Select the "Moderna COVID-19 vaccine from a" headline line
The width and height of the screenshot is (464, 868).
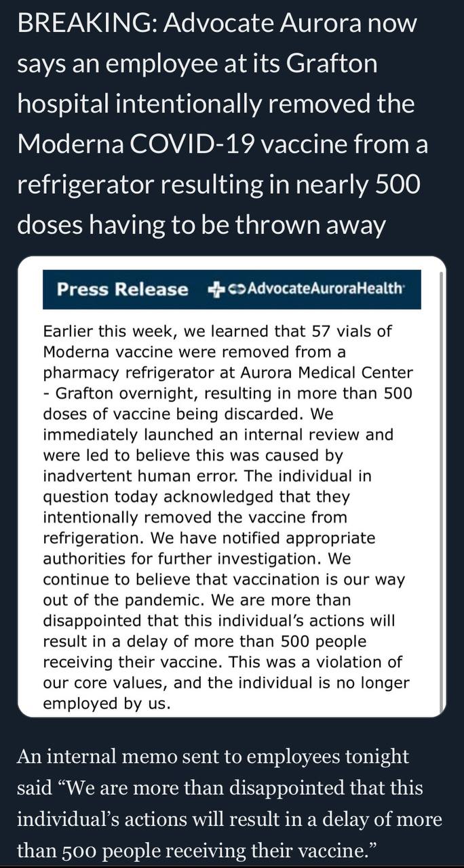point(223,144)
